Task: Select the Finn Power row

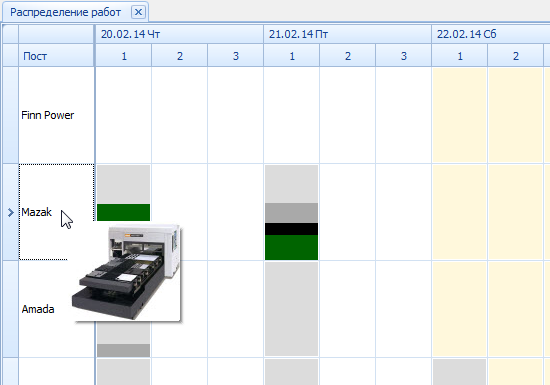Action: click(x=56, y=115)
